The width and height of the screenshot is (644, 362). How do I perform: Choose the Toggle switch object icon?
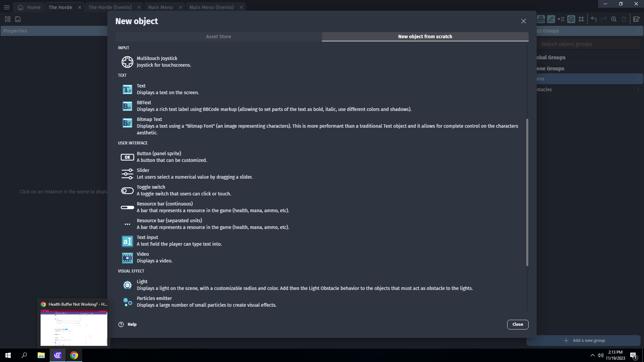(x=127, y=190)
